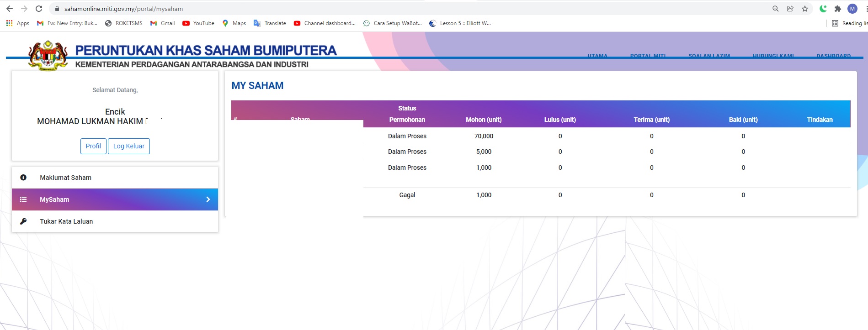
Task: Open the browser extensions puzzle icon
Action: (838, 9)
